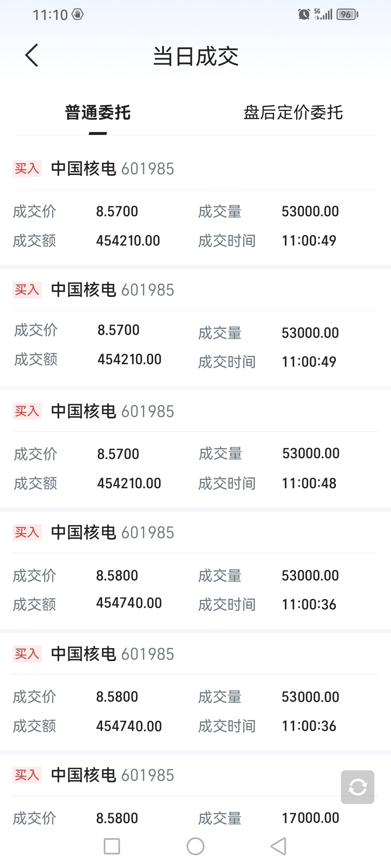
Task: Tap the second 11:00:36 trade time
Action: click(309, 726)
